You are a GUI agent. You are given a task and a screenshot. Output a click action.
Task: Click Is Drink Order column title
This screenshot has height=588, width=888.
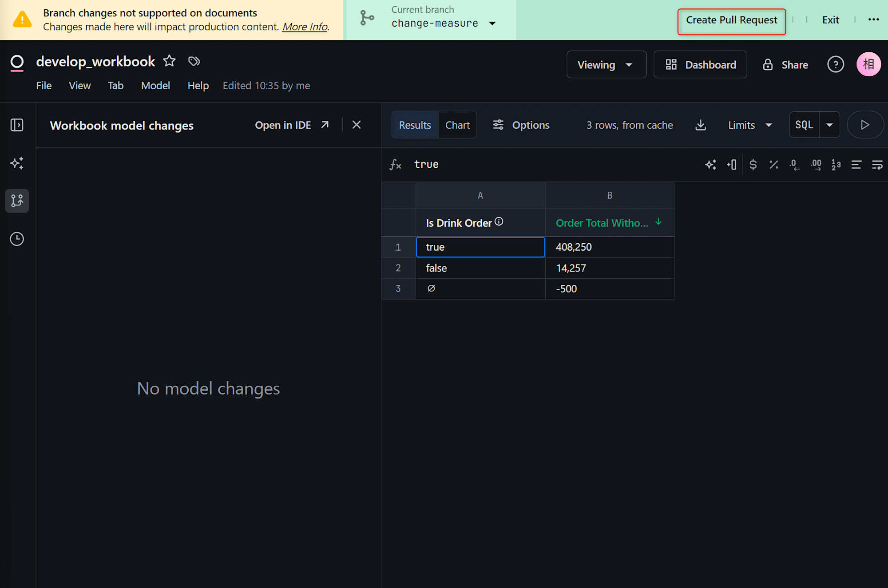[x=459, y=223]
